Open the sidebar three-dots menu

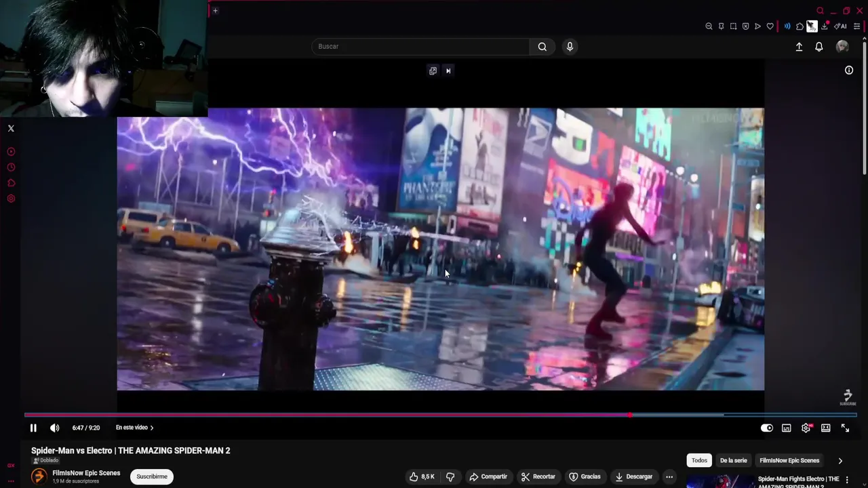point(11,481)
